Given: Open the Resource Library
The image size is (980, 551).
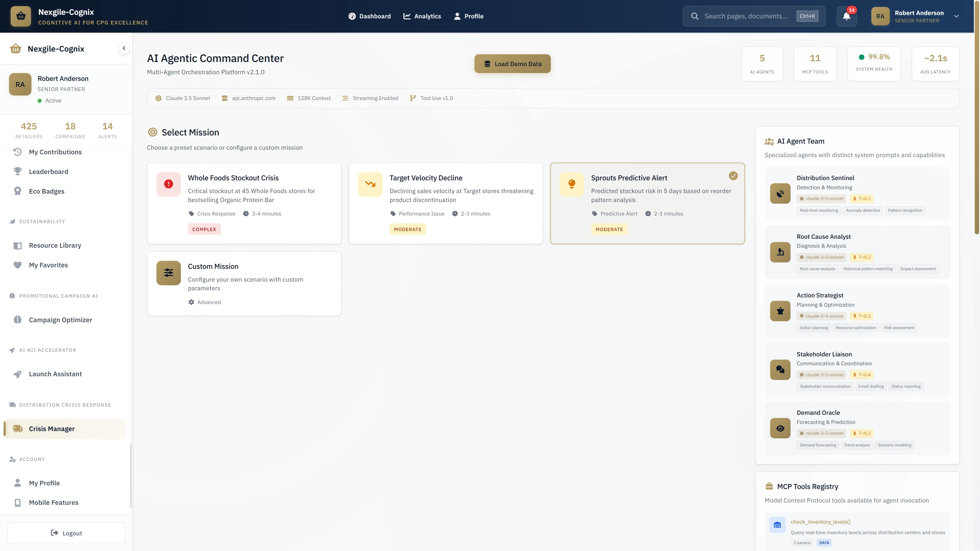Looking at the screenshot, I should (55, 245).
